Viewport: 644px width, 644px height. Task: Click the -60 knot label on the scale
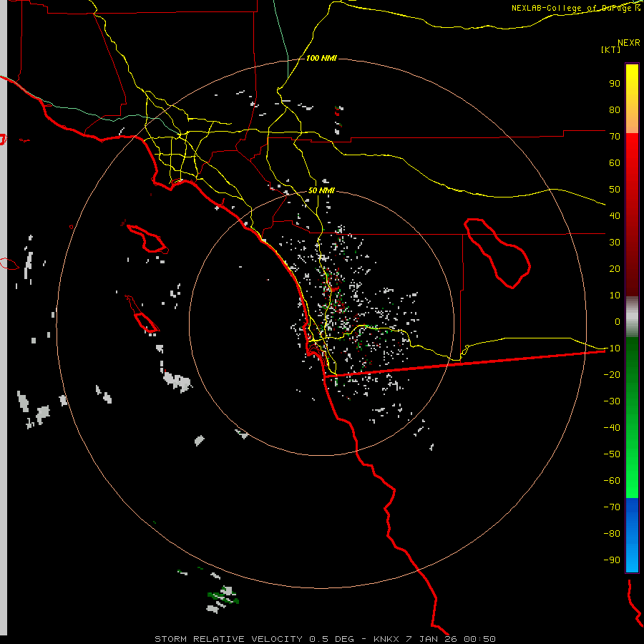point(612,481)
